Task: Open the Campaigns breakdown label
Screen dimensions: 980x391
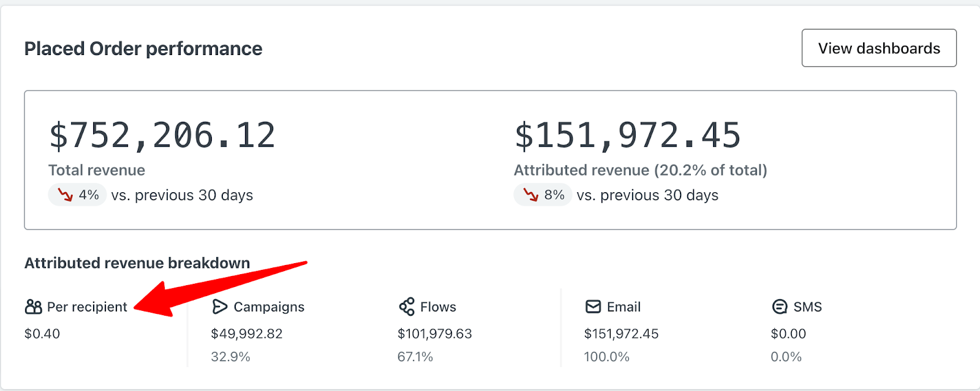Action: click(269, 307)
